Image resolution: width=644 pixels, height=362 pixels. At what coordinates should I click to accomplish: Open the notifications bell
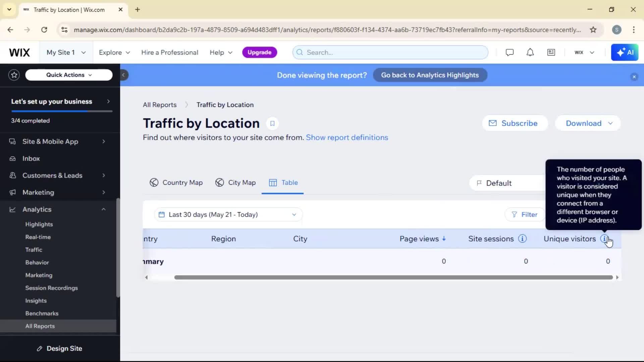530,52
